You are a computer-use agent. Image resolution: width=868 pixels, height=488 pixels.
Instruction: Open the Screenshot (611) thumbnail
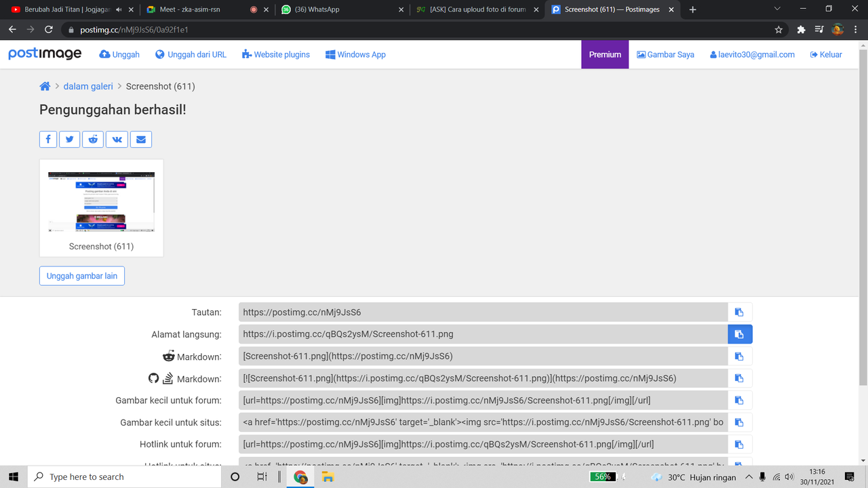(101, 202)
